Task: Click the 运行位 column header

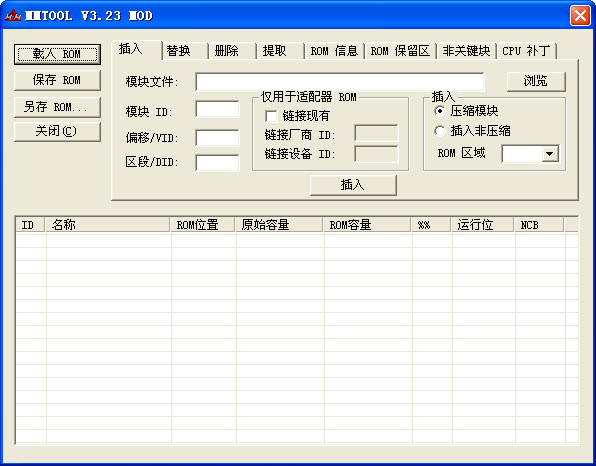Action: pyautogui.click(x=483, y=225)
